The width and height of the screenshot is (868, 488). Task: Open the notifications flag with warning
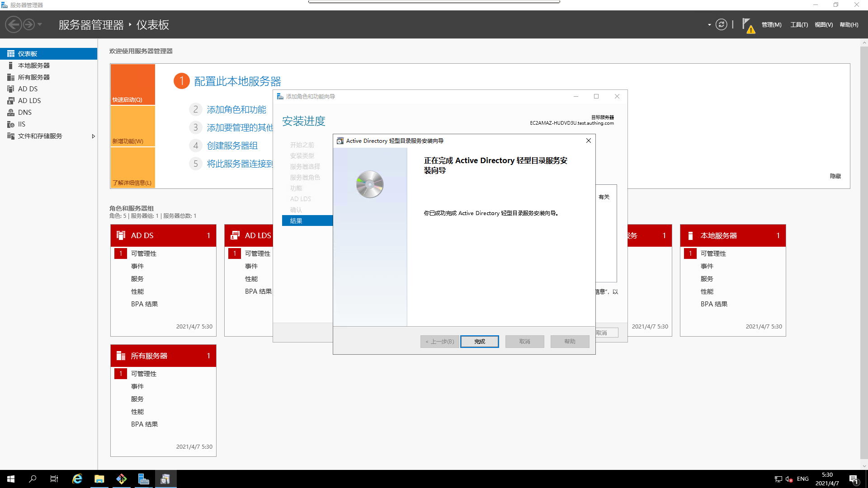(x=748, y=25)
